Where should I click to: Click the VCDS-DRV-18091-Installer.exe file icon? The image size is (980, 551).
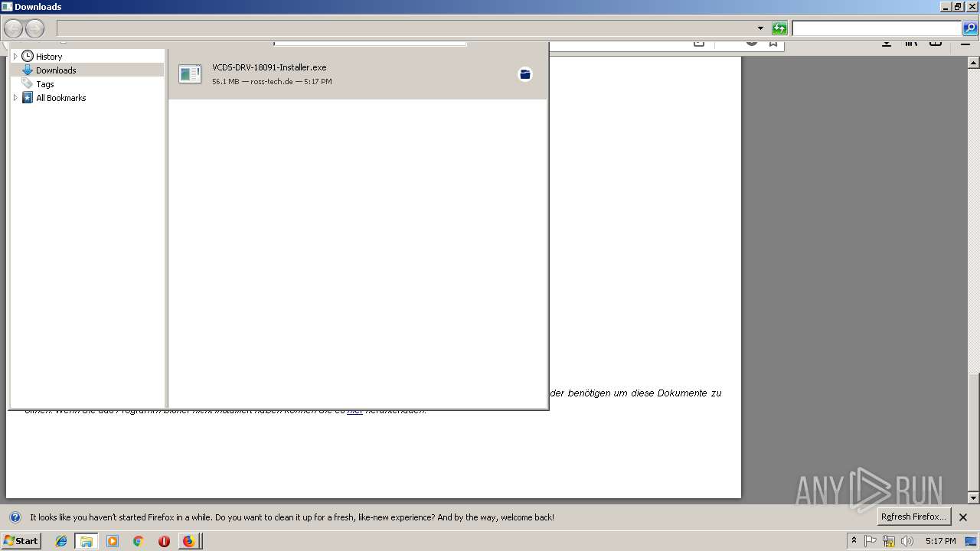pos(190,73)
